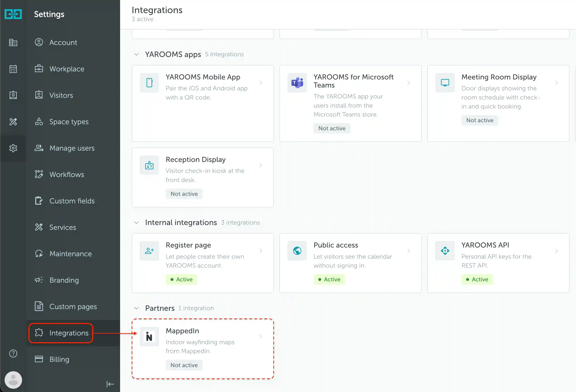Click the Microsoft Teams logo icon
The width and height of the screenshot is (576, 392).
pos(297,83)
